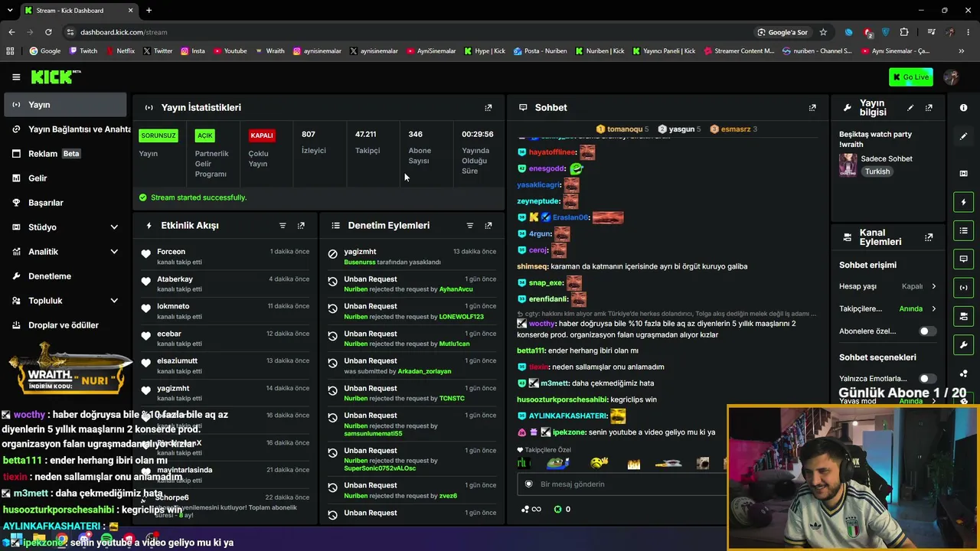The image size is (980, 551).
Task: Click the pencil icon in right toolbar
Action: click(x=963, y=136)
